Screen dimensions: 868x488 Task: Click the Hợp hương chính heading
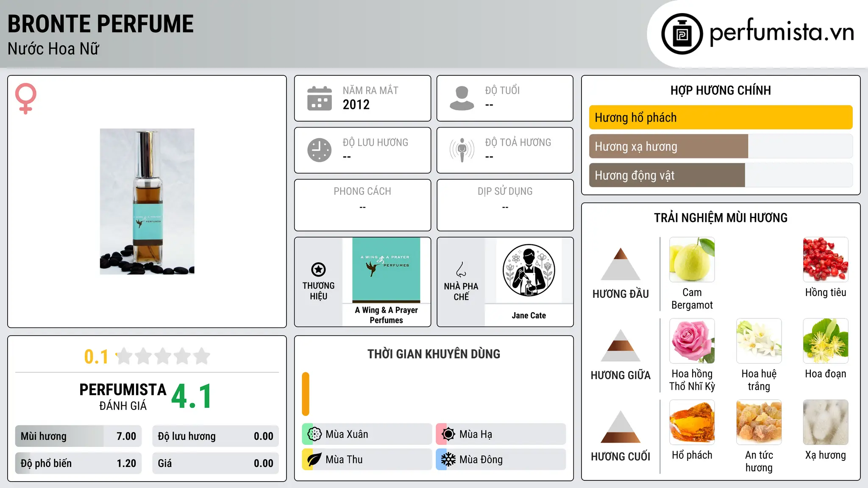pos(721,90)
